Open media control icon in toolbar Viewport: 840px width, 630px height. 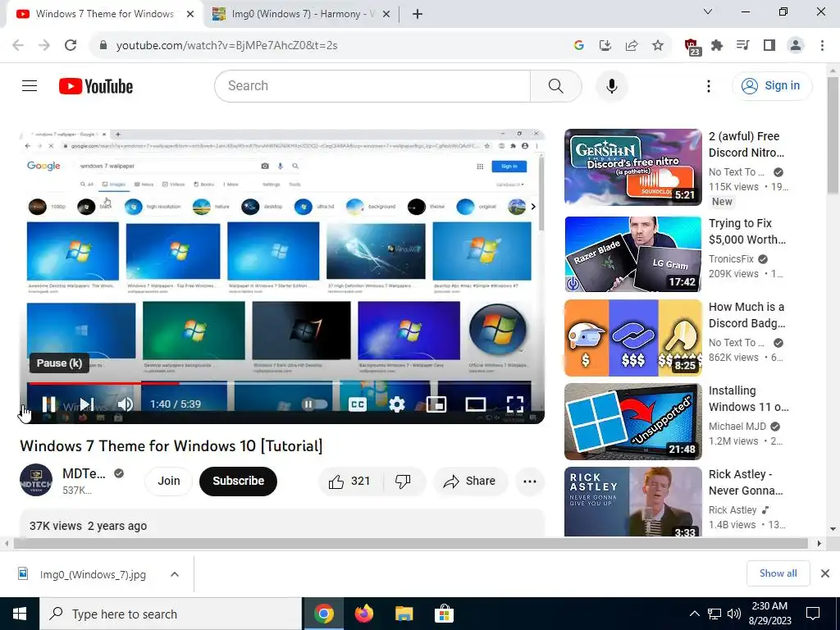pyautogui.click(x=742, y=46)
